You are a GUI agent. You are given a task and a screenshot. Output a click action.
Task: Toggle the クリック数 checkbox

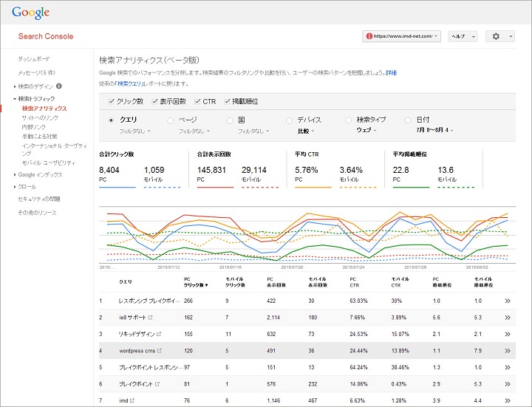click(x=112, y=101)
